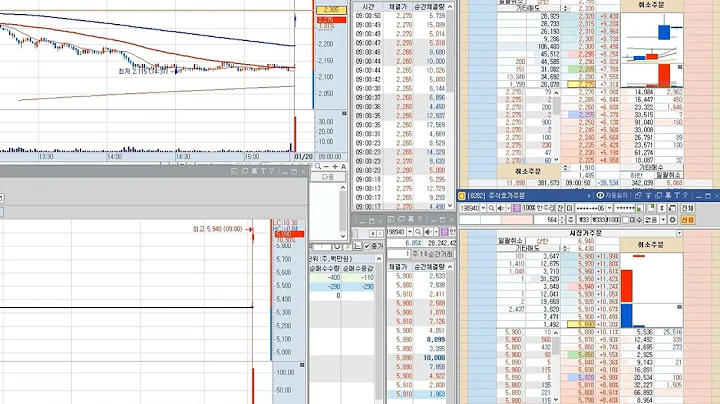This screenshot has width=720, height=404.
Task: Click left arrow navigation button in investor panel
Action: (372, 233)
